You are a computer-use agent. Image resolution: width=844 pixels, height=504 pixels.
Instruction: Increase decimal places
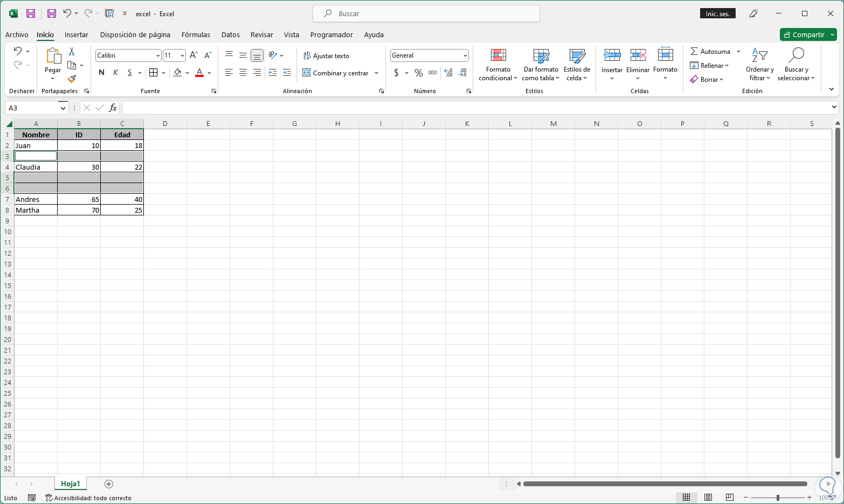pos(448,73)
